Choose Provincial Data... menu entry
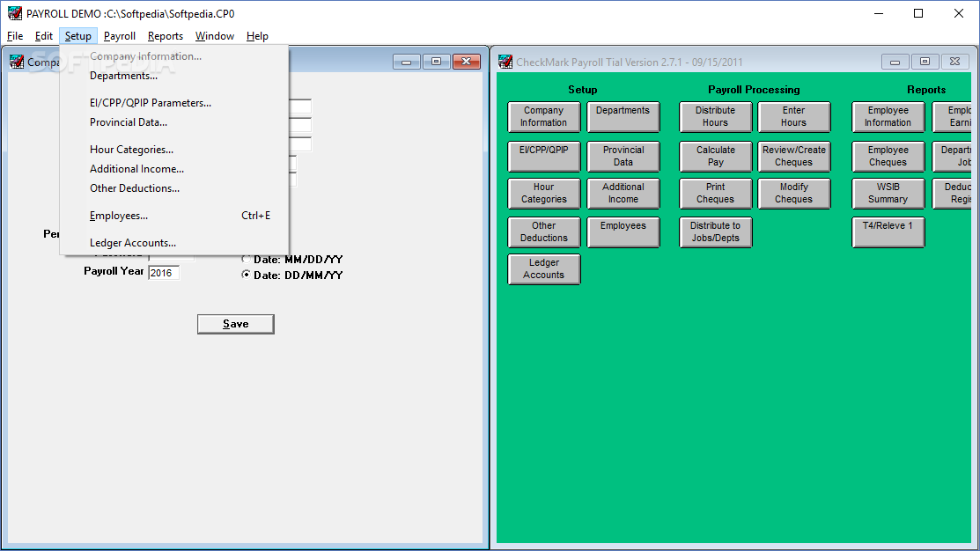This screenshot has height=551, width=980. pos(173,122)
